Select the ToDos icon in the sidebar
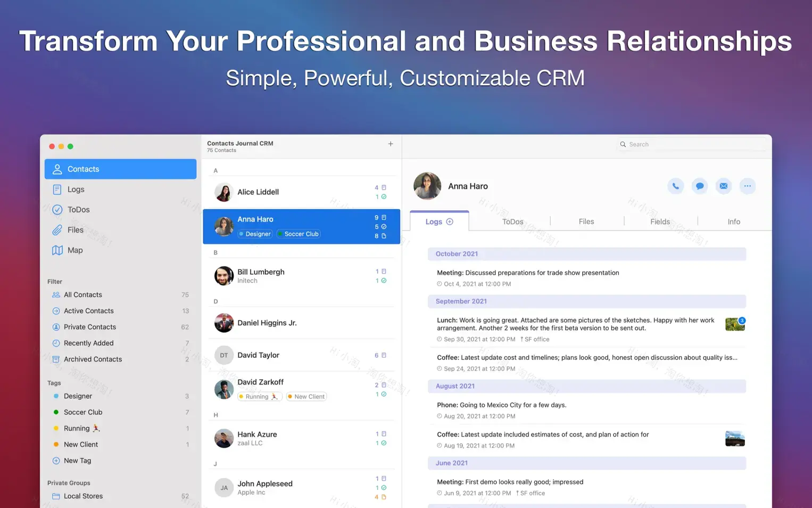 [57, 209]
